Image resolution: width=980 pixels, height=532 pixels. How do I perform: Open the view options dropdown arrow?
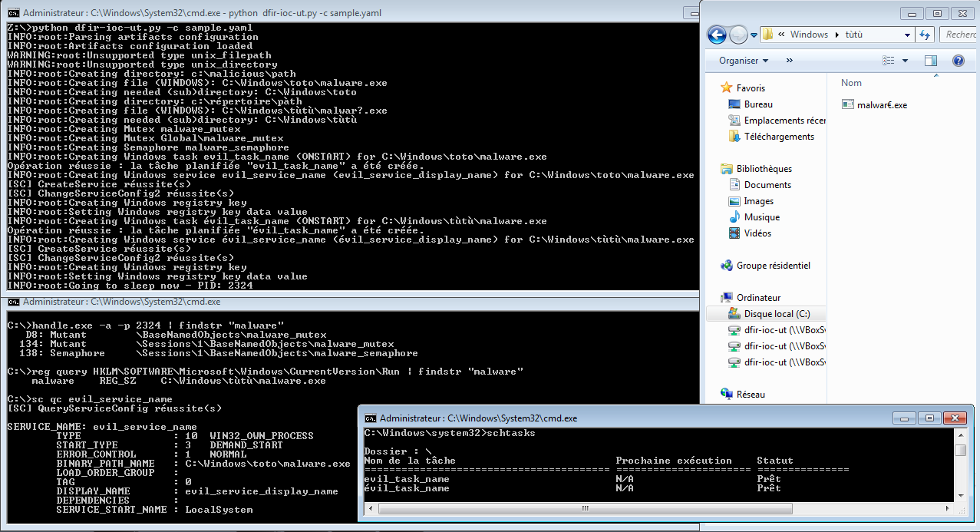pos(905,61)
